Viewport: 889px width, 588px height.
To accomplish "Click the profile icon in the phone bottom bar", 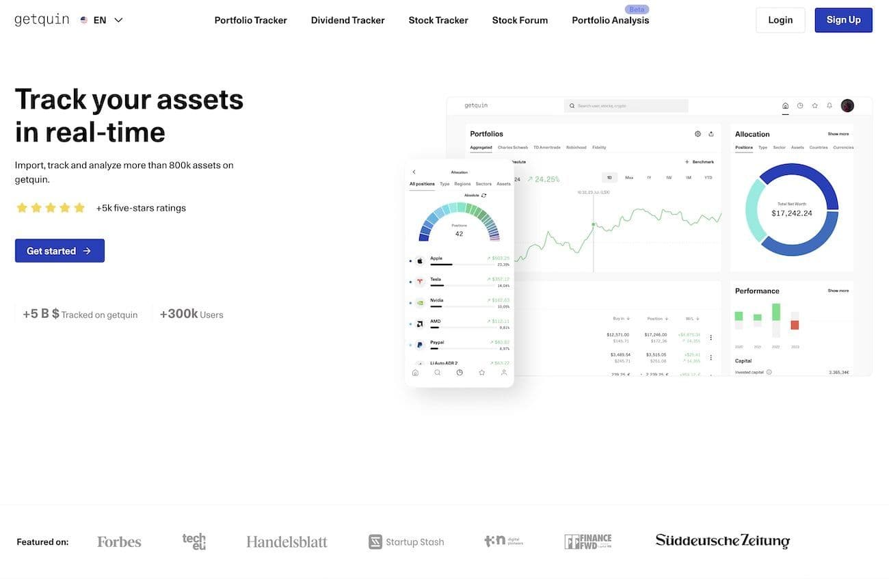I will [x=504, y=373].
